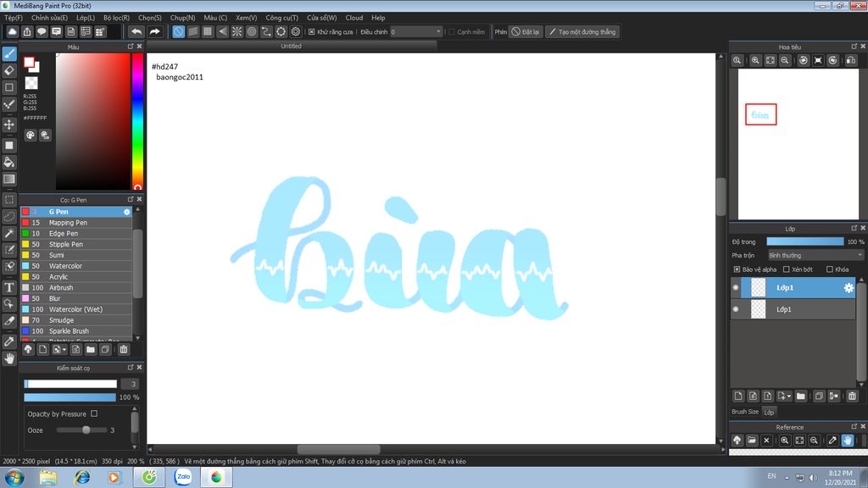
Task: Enable the Xén bớt checkbox
Action: coord(786,269)
